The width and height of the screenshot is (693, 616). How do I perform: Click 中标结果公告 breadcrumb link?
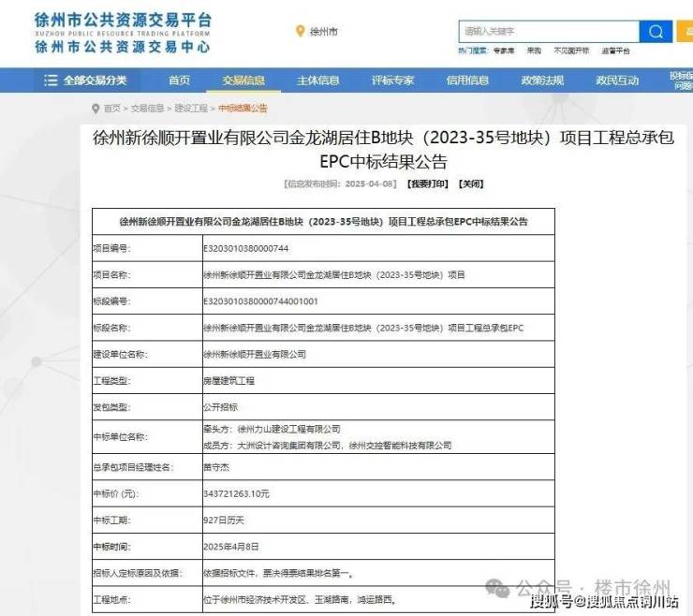pos(243,109)
